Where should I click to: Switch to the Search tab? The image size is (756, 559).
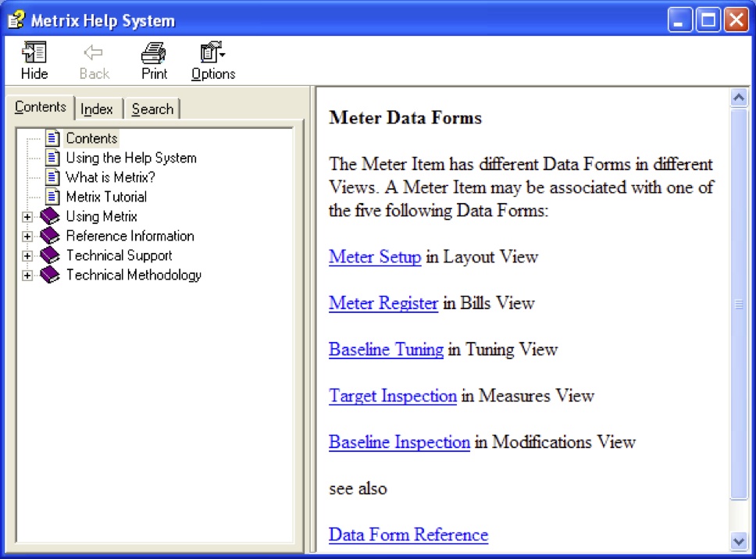[152, 109]
